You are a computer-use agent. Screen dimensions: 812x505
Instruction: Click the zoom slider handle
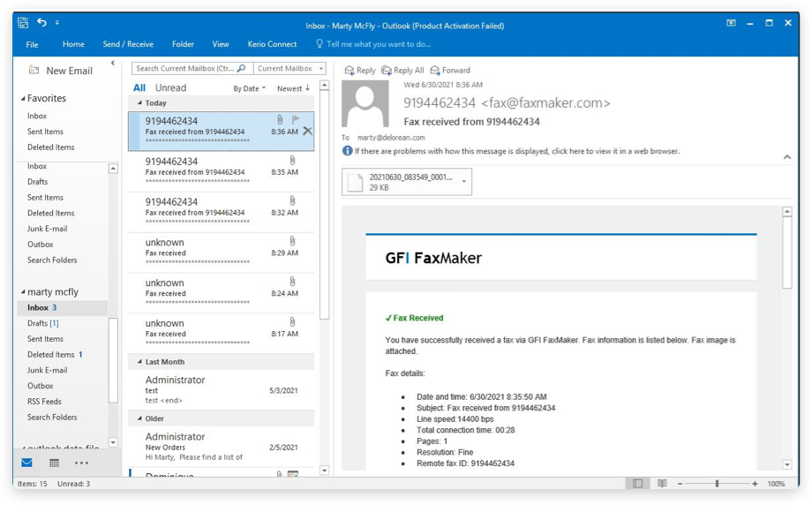[x=718, y=484]
